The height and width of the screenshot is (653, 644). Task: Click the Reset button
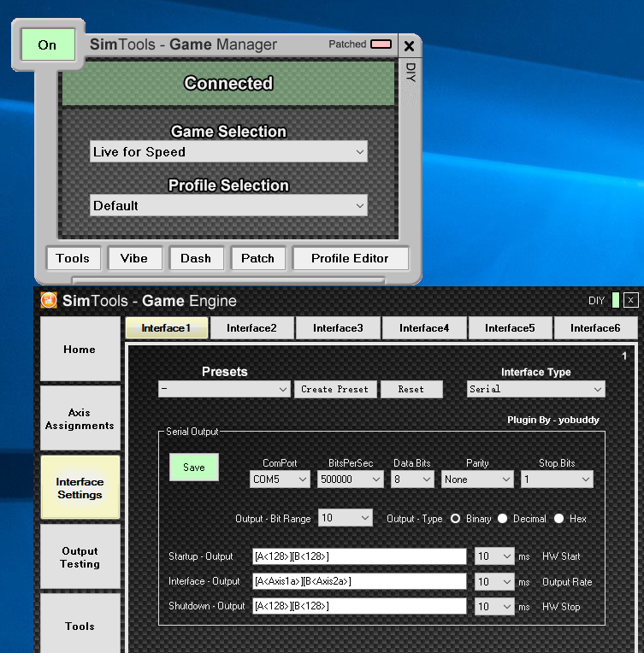[411, 390]
